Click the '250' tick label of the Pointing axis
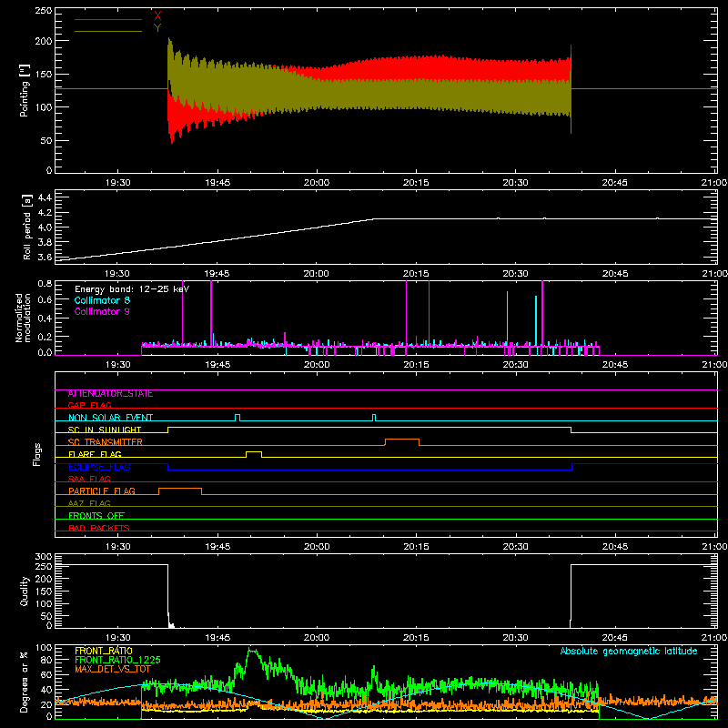 (x=43, y=10)
